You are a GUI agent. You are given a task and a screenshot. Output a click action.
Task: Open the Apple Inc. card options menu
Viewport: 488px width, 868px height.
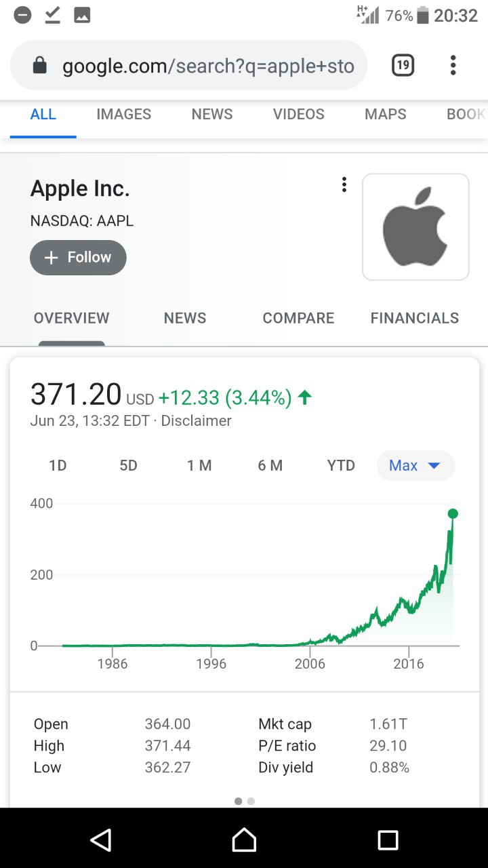pyautogui.click(x=344, y=184)
